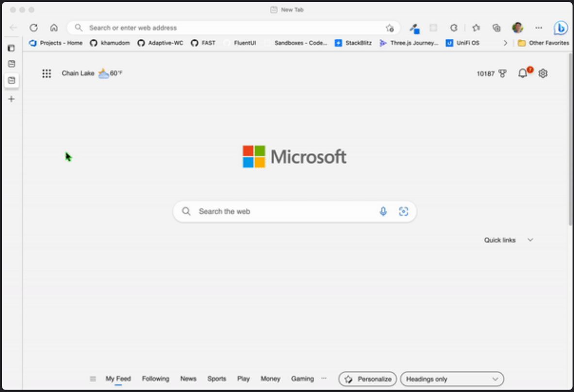Open the app launcher grid icon

click(47, 74)
